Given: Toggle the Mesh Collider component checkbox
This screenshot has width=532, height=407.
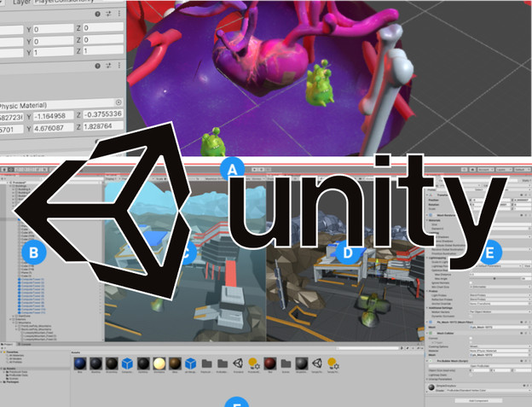Looking at the screenshot, I should pyautogui.click(x=432, y=331).
